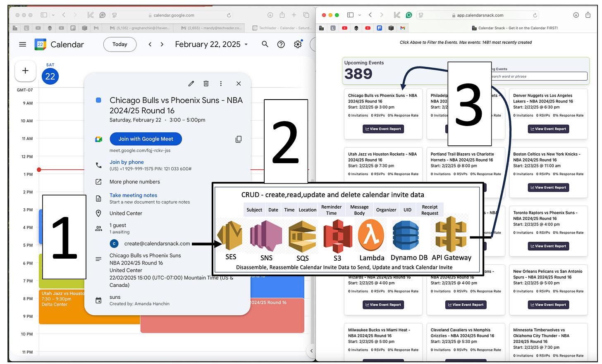Select the Calendar Snack tab title
Viewport: 602px width, 364px height.
pyautogui.click(x=515, y=28)
